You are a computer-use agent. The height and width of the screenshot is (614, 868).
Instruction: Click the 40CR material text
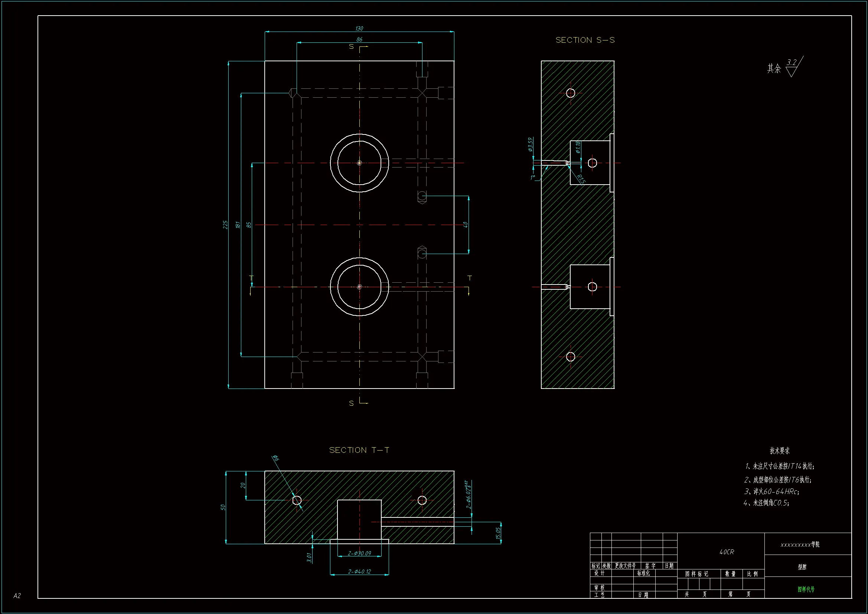(726, 552)
